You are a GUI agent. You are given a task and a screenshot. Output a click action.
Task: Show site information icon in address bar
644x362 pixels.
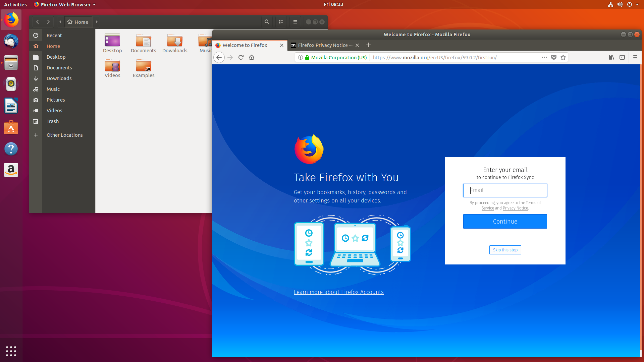click(x=301, y=57)
